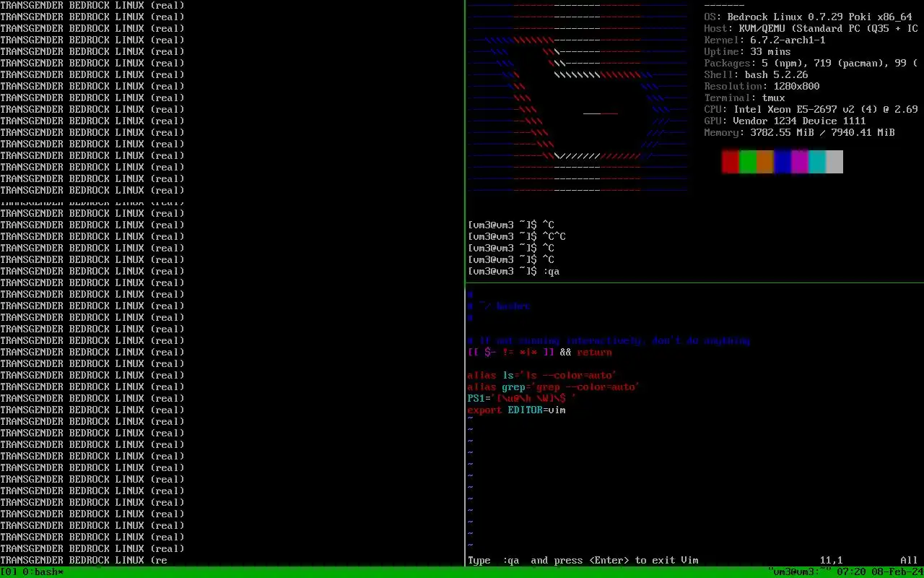
Task: Click the 'Host: KVM/QEMU' line
Action: tap(811, 28)
